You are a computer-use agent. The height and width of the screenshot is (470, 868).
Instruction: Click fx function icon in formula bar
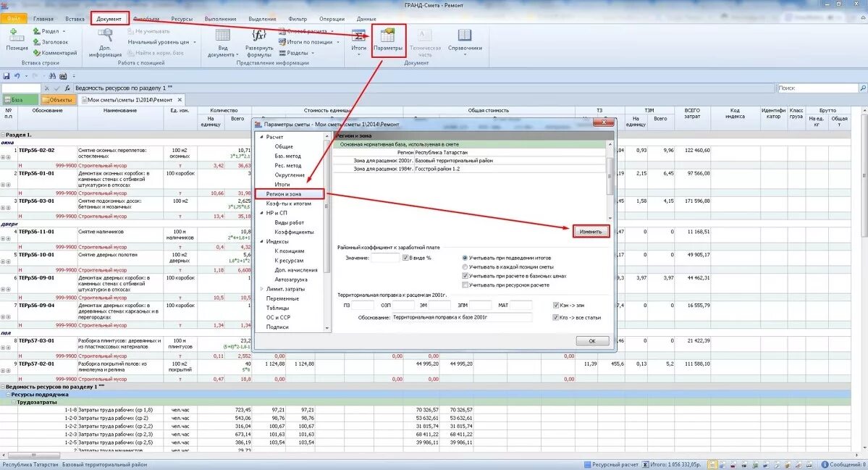coord(67,88)
